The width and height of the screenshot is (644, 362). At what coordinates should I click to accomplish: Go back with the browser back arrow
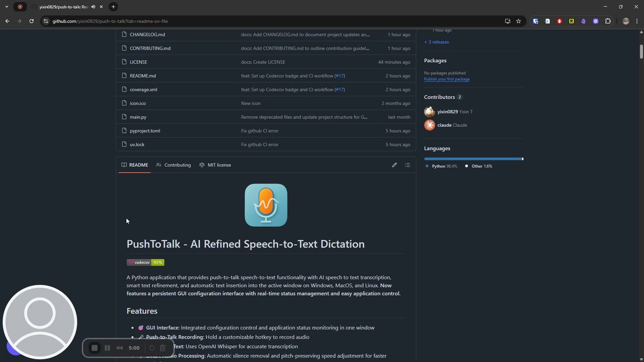[7, 21]
